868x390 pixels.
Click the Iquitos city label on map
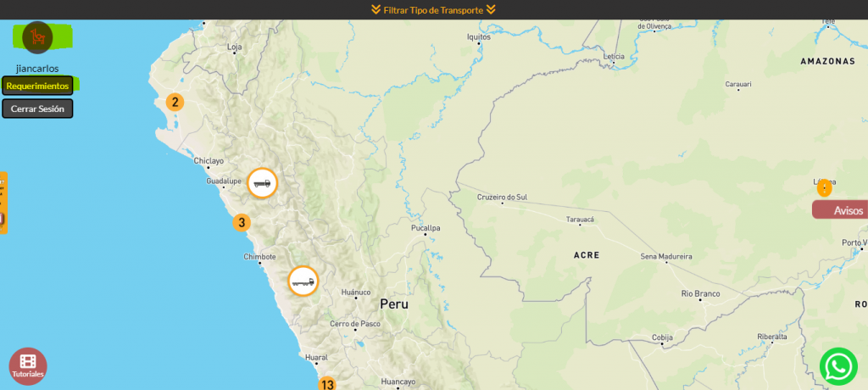(479, 36)
